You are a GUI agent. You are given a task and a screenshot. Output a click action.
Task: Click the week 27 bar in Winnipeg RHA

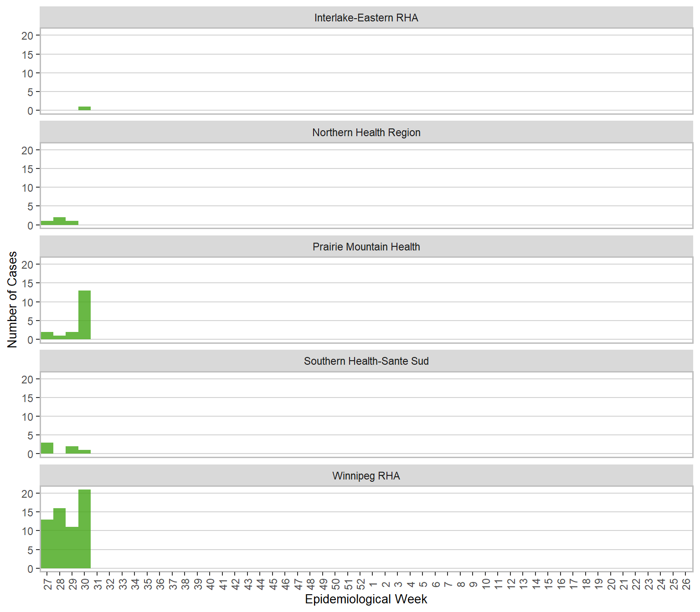(x=47, y=544)
